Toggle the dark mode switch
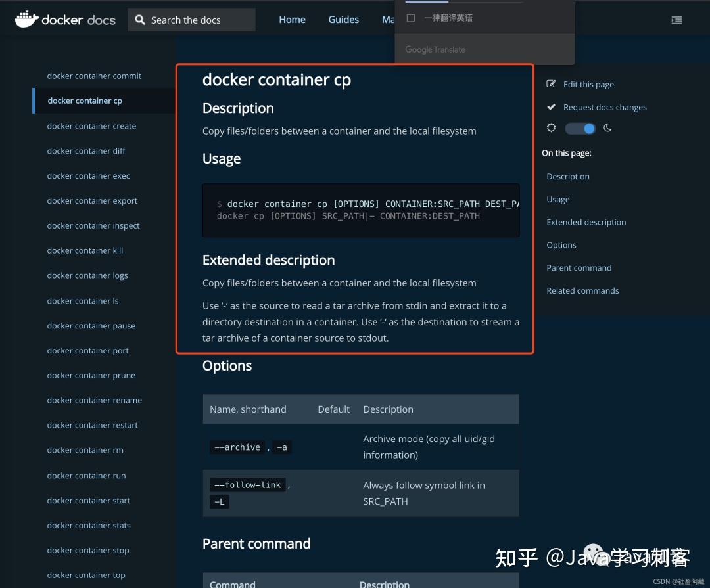The width and height of the screenshot is (710, 588). point(580,128)
